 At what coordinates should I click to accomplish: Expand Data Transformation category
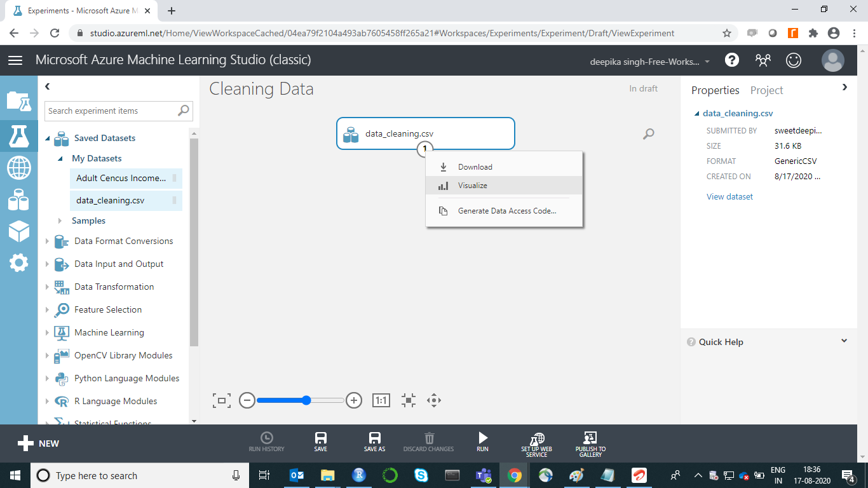tap(47, 287)
